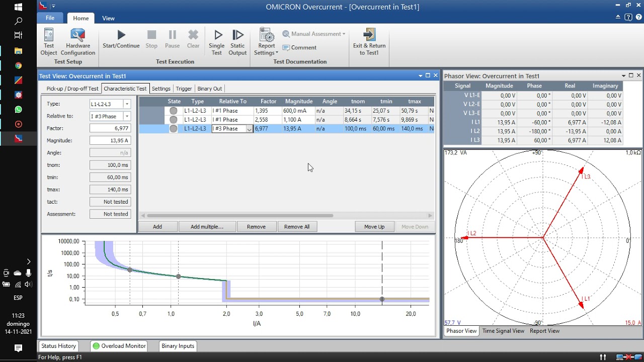
Task: Open Report Settings
Action: pyautogui.click(x=266, y=41)
